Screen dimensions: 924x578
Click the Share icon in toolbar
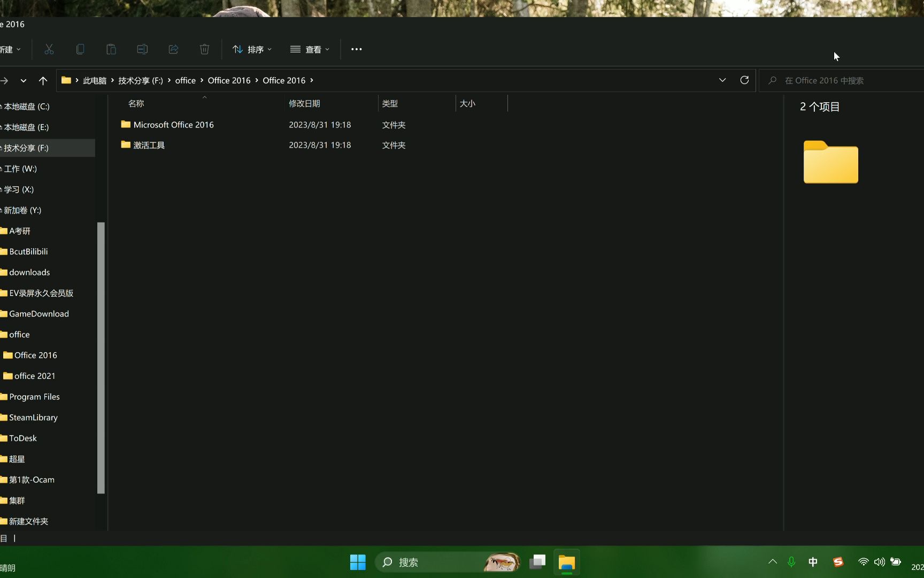click(173, 49)
